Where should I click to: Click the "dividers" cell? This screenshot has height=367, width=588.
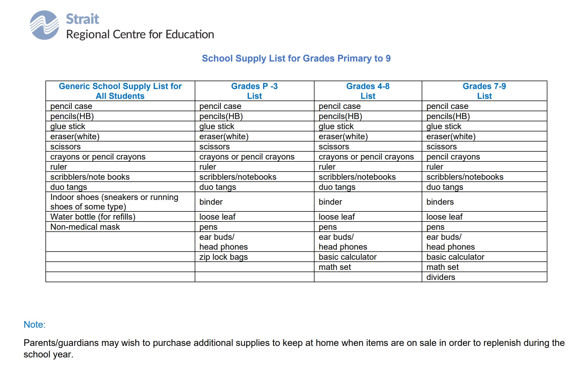441,277
